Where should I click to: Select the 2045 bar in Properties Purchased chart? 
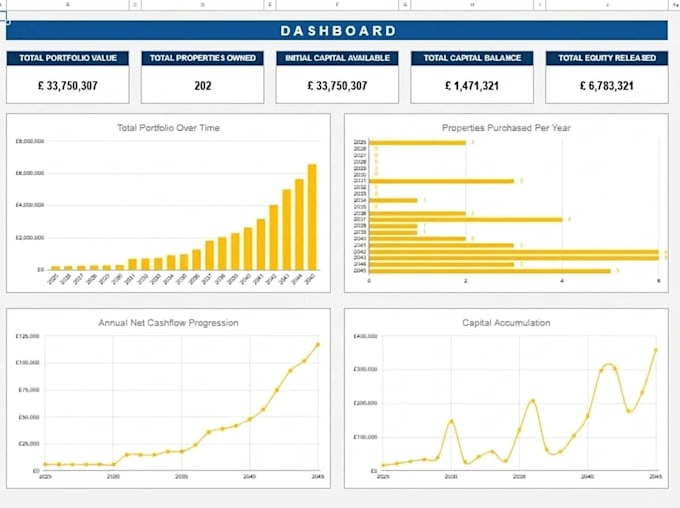click(x=490, y=271)
